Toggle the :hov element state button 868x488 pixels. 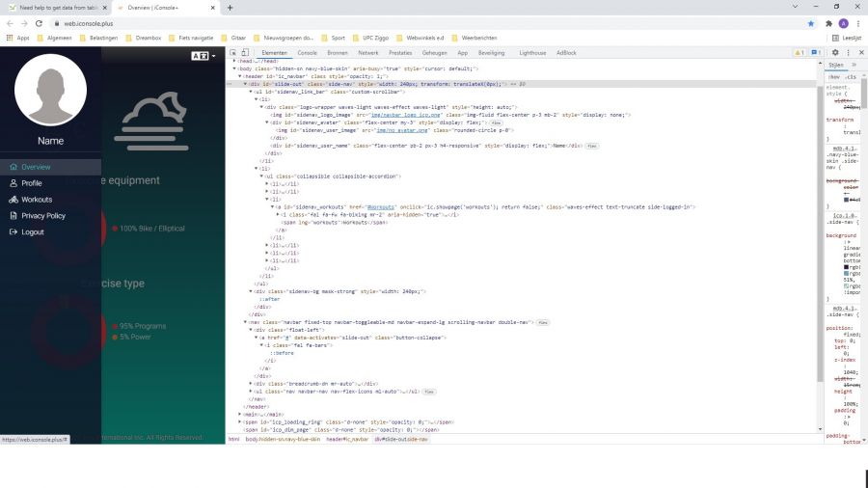point(834,77)
